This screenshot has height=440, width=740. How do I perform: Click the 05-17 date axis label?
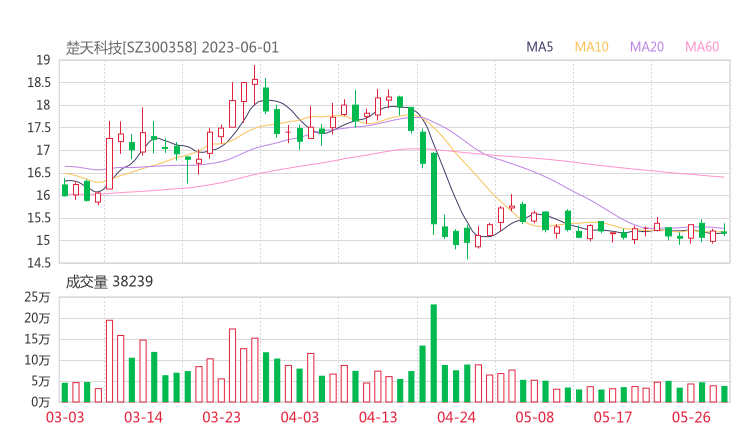(x=613, y=417)
